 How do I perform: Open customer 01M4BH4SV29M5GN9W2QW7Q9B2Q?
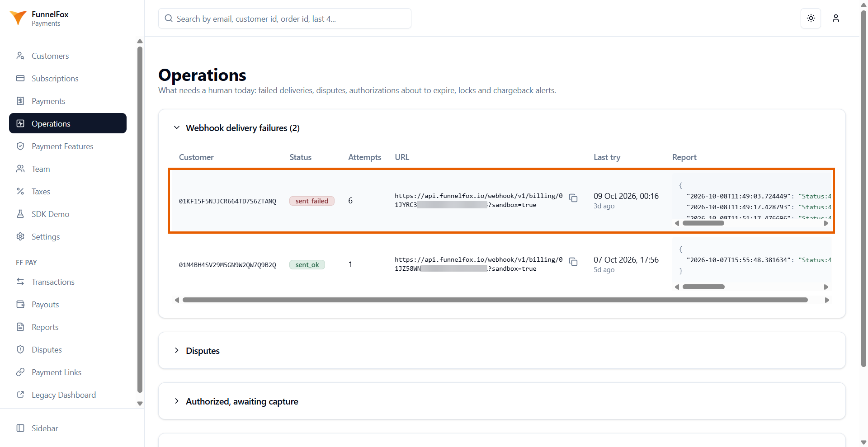point(227,265)
